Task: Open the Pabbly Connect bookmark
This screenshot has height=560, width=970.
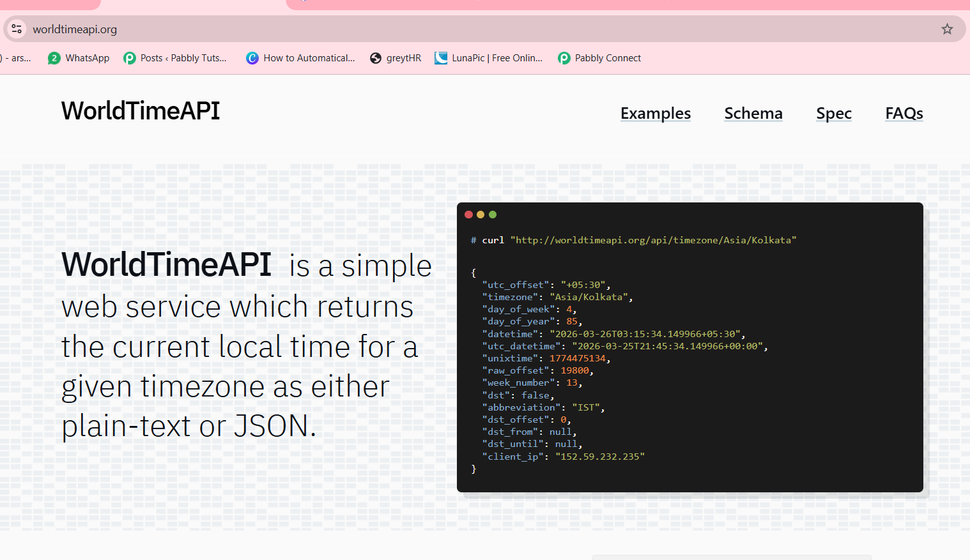Action: 599,58
